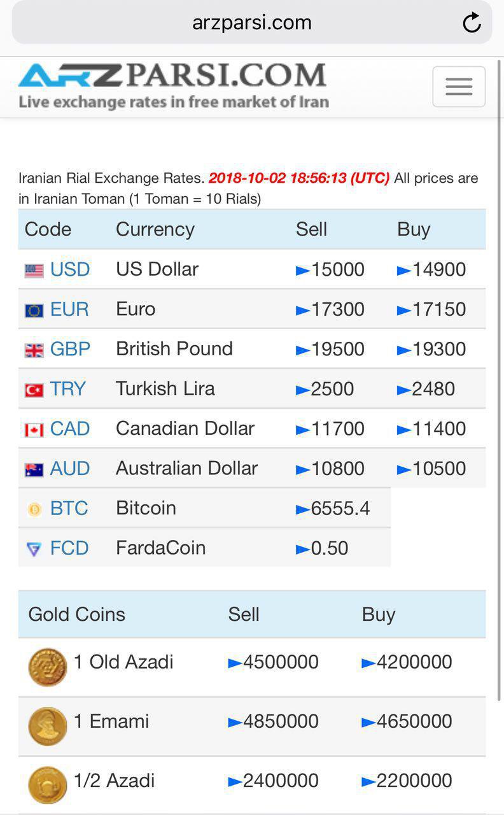This screenshot has height=815, width=504.
Task: Click the Emami gold coin image
Action: click(48, 726)
